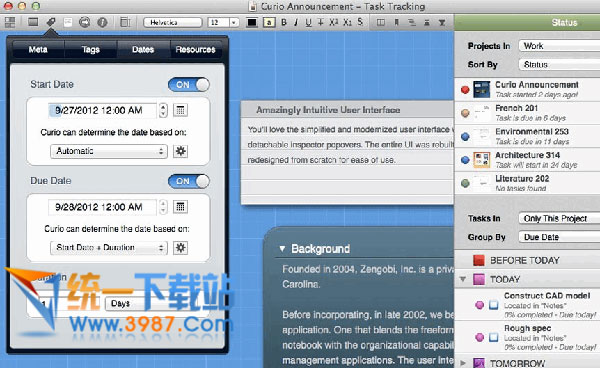Open the organizer grid view icon
The width and height of the screenshot is (600, 368).
tap(10, 22)
